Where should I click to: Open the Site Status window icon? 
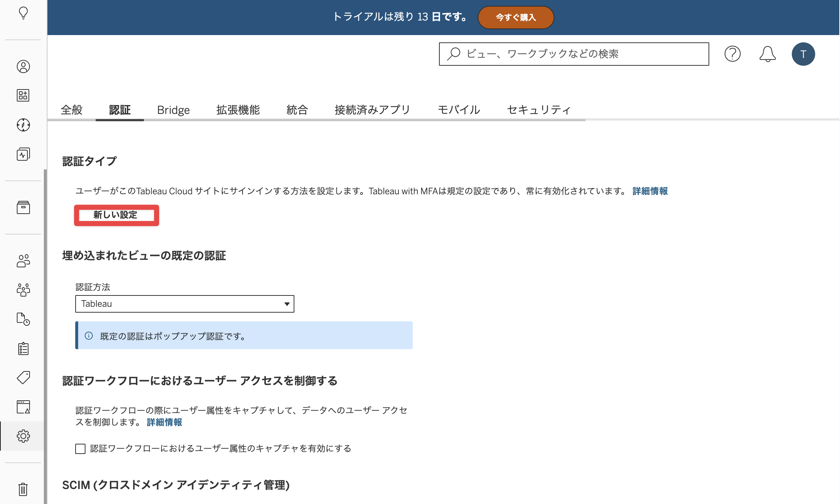click(x=23, y=407)
